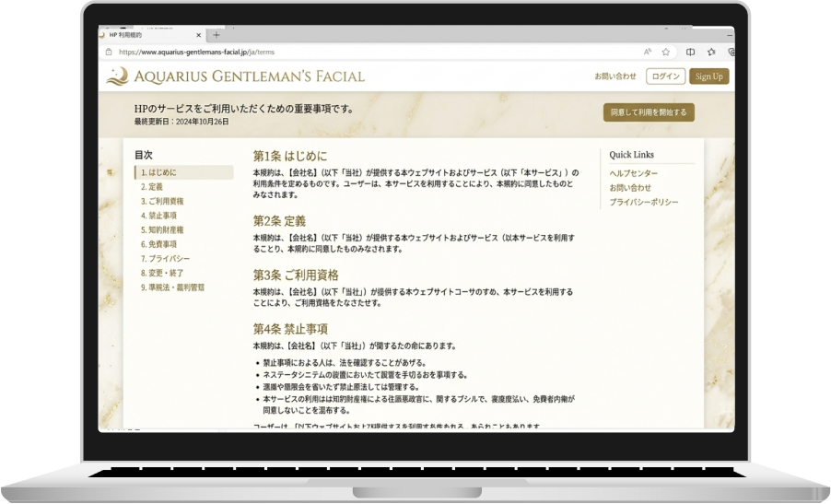
Task: Select the HP 利用規約 tab
Action: tap(153, 35)
